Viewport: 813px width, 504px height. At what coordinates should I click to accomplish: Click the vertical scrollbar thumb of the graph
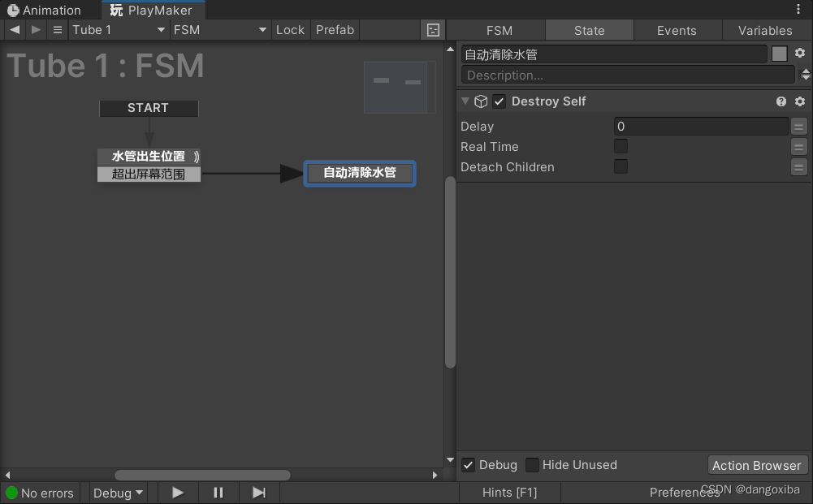[x=450, y=273]
